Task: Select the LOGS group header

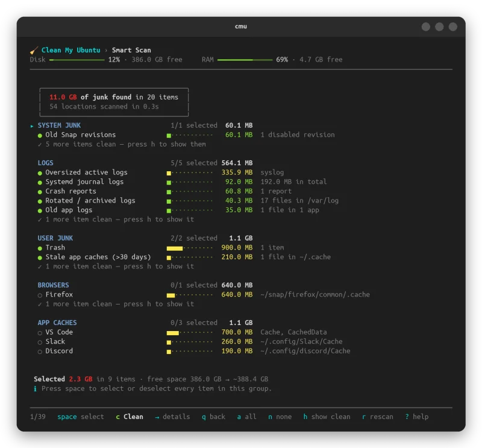Action: tap(46, 163)
